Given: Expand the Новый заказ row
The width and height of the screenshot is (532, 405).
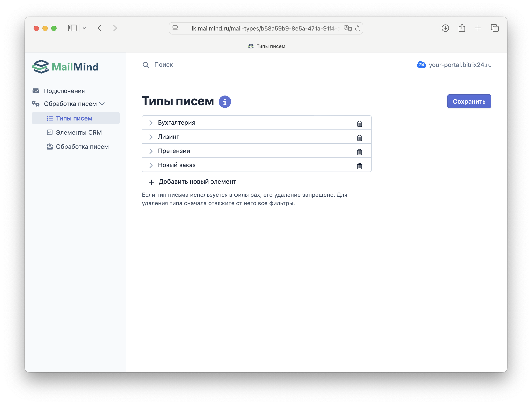Looking at the screenshot, I should (151, 165).
